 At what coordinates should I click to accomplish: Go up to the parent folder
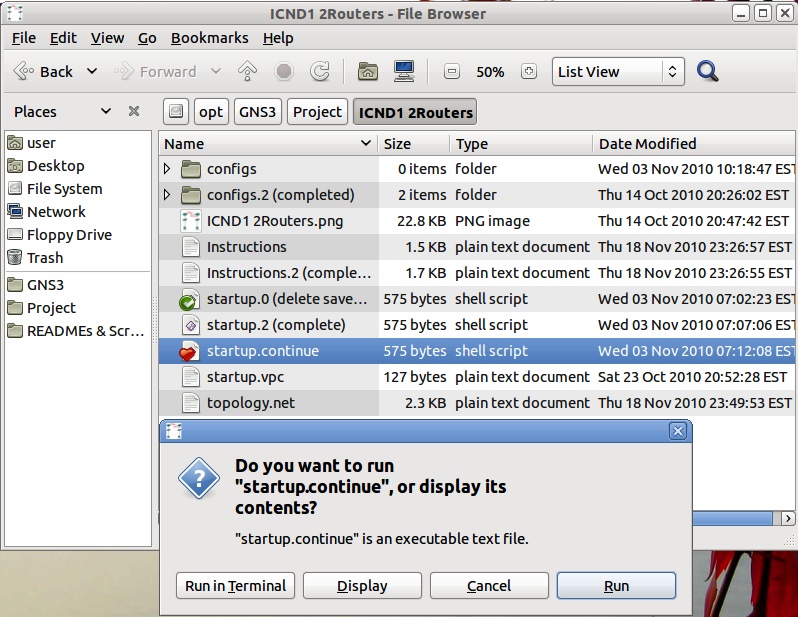tap(248, 72)
